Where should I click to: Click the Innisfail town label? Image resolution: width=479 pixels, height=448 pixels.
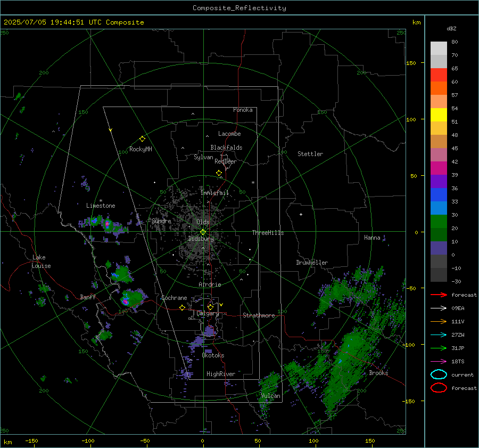(x=214, y=193)
